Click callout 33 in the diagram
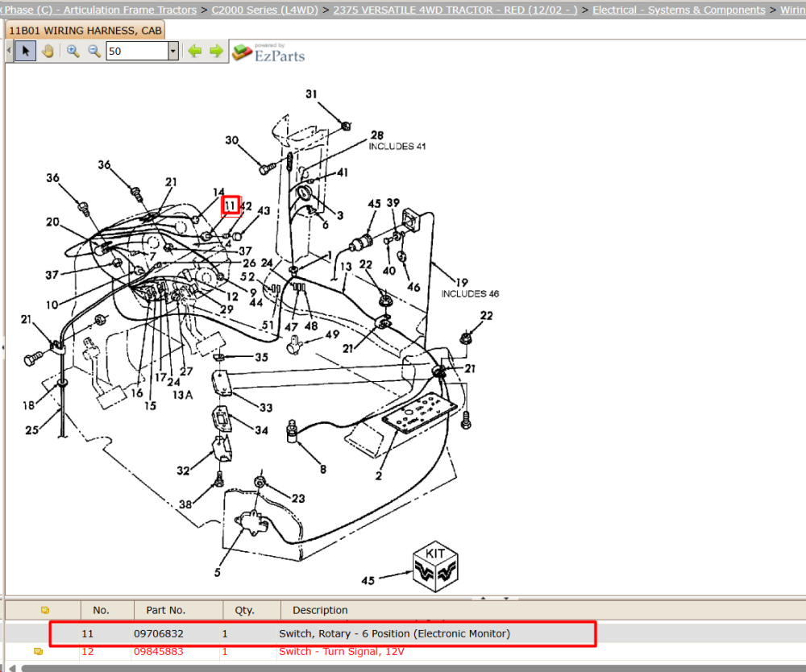Viewport: 806px width, 672px height. [266, 408]
